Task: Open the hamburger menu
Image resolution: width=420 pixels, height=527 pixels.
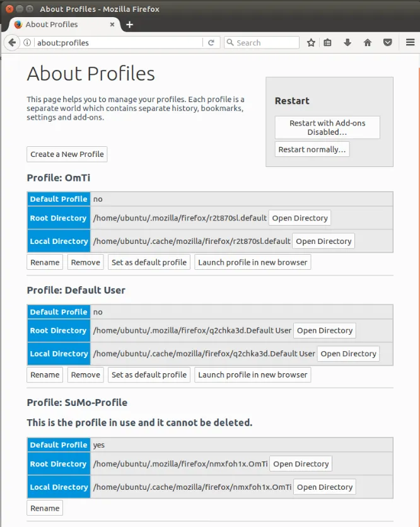Action: 410,42
